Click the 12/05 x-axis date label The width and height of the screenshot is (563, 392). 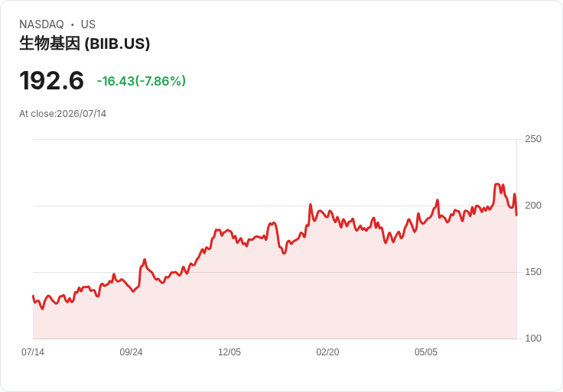coord(229,352)
